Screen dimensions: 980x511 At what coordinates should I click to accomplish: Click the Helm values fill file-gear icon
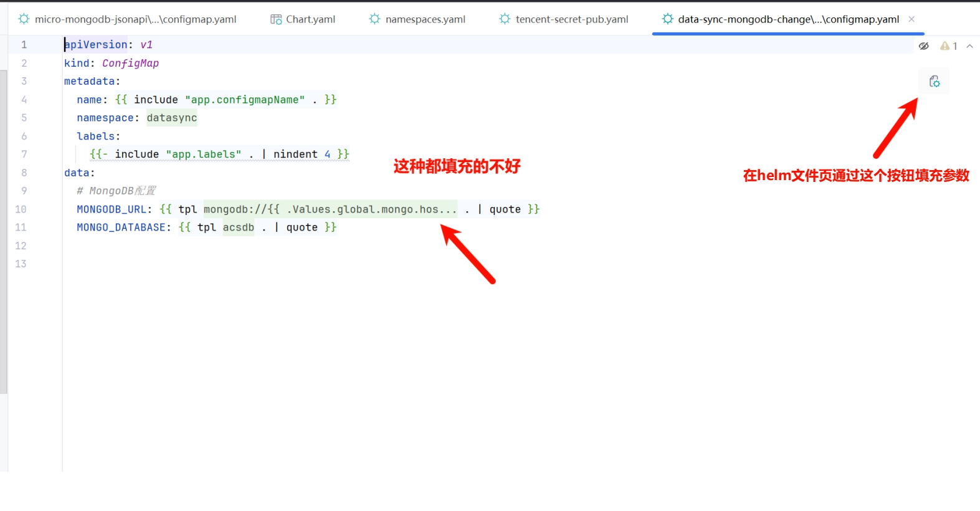(934, 82)
